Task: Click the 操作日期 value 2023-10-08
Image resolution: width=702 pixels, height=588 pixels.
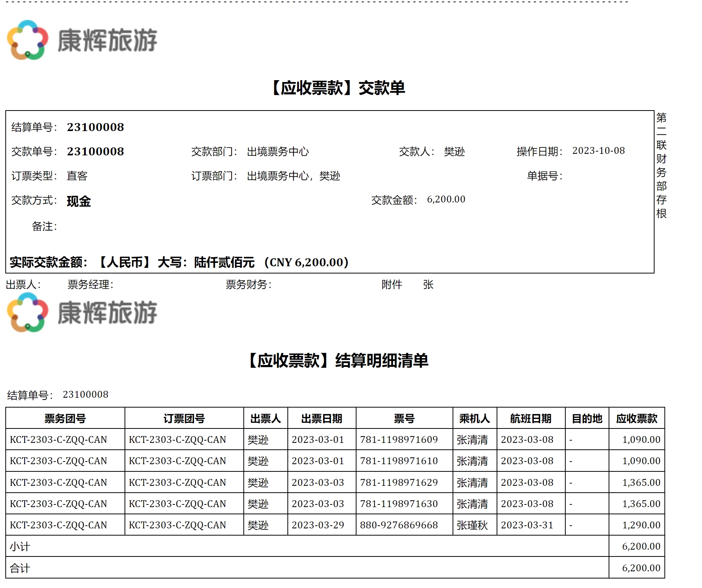Action: (598, 151)
